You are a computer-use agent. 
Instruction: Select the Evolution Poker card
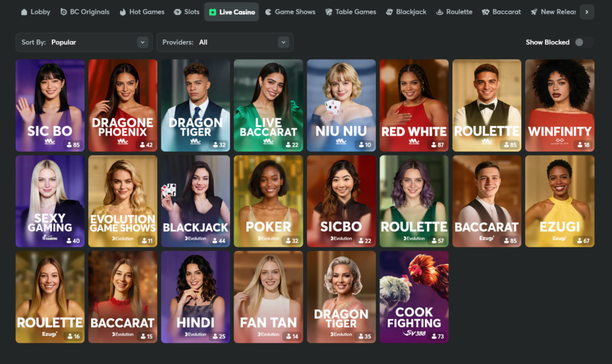tap(268, 201)
